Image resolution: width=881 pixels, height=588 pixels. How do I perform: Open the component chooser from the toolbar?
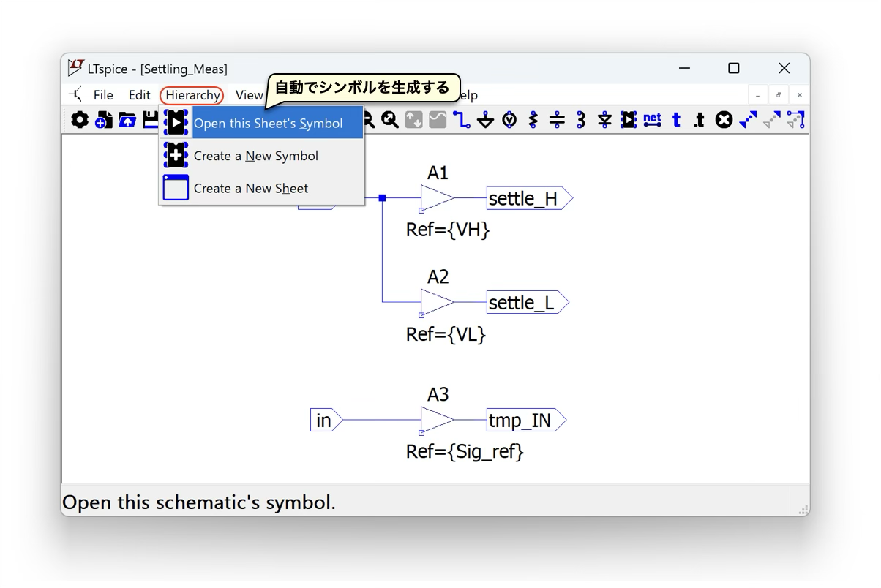pyautogui.click(x=629, y=120)
